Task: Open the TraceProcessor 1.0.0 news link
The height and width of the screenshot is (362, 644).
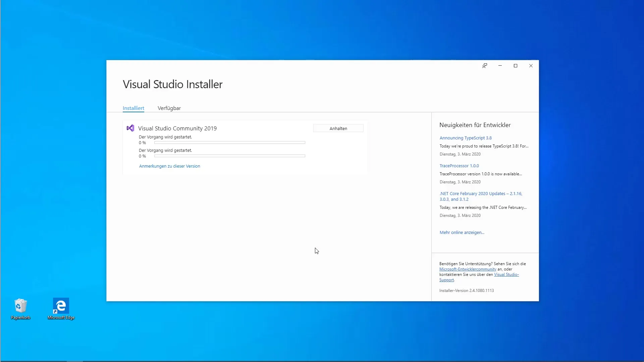Action: [x=459, y=166]
